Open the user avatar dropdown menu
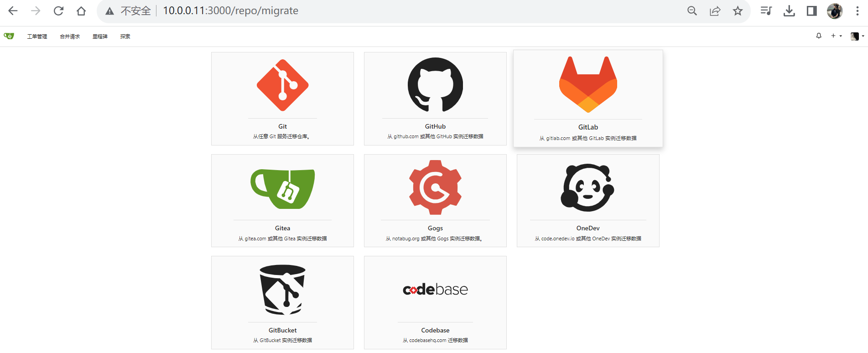The height and width of the screenshot is (353, 868). [857, 36]
